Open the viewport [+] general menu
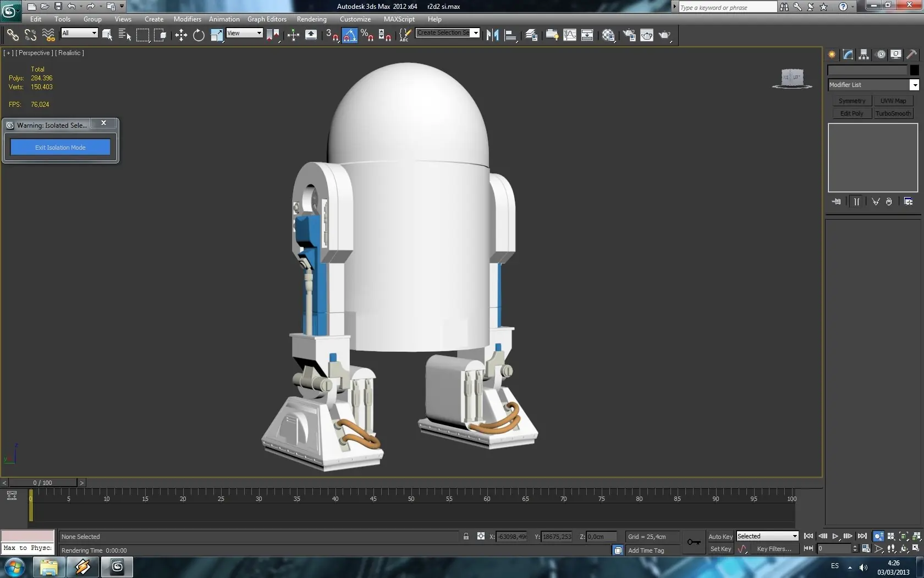The width and height of the screenshot is (924, 578). (x=8, y=53)
